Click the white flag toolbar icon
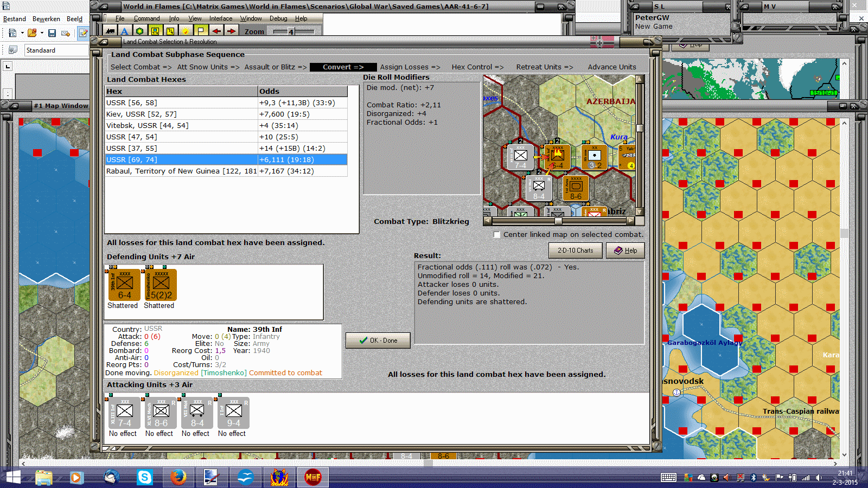The width and height of the screenshot is (868, 488). 201,31
